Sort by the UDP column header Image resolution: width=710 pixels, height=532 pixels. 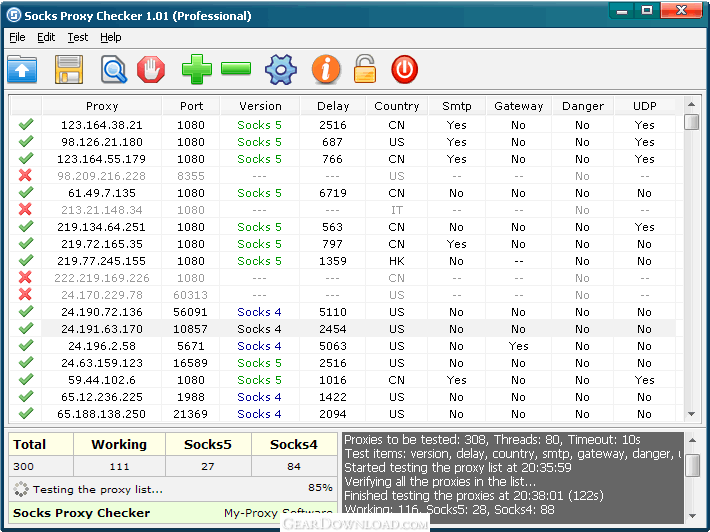(645, 106)
